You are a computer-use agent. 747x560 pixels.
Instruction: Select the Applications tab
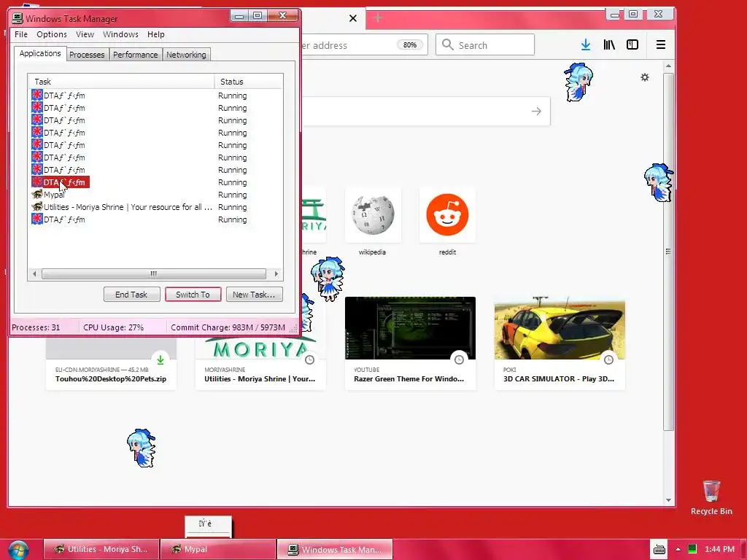[40, 53]
